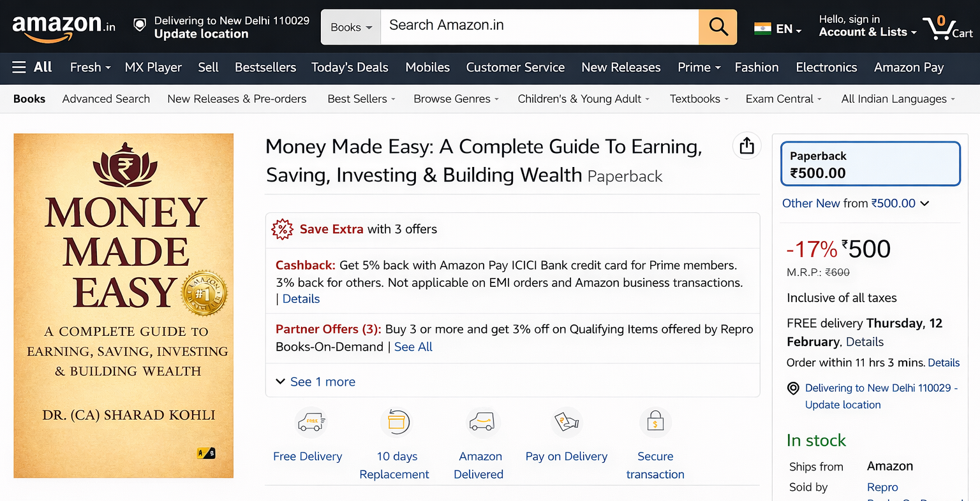Click the Amazon.in logo
Image resolution: width=980 pixels, height=501 pixels.
point(63,27)
